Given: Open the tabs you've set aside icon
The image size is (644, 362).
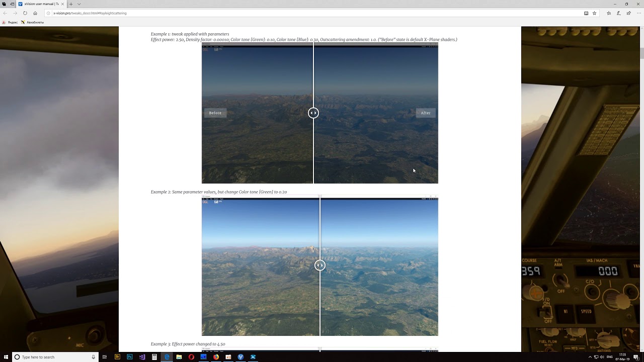Looking at the screenshot, I should point(4,4).
